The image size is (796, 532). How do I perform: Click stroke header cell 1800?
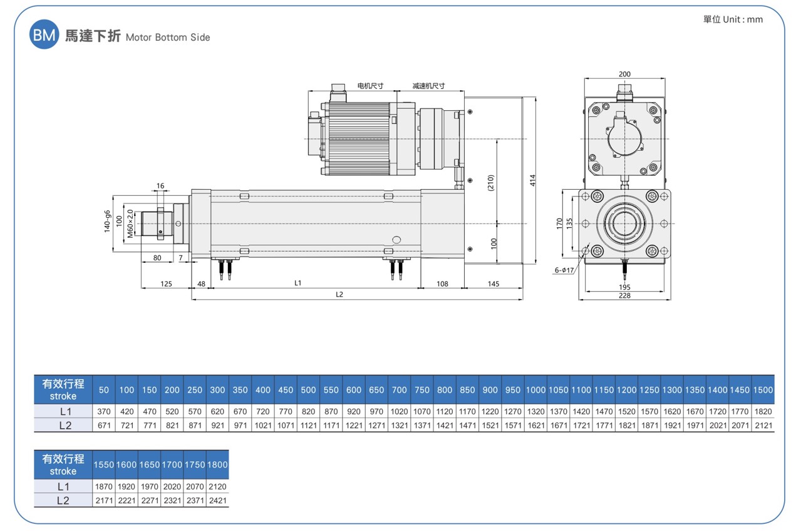[217, 465]
